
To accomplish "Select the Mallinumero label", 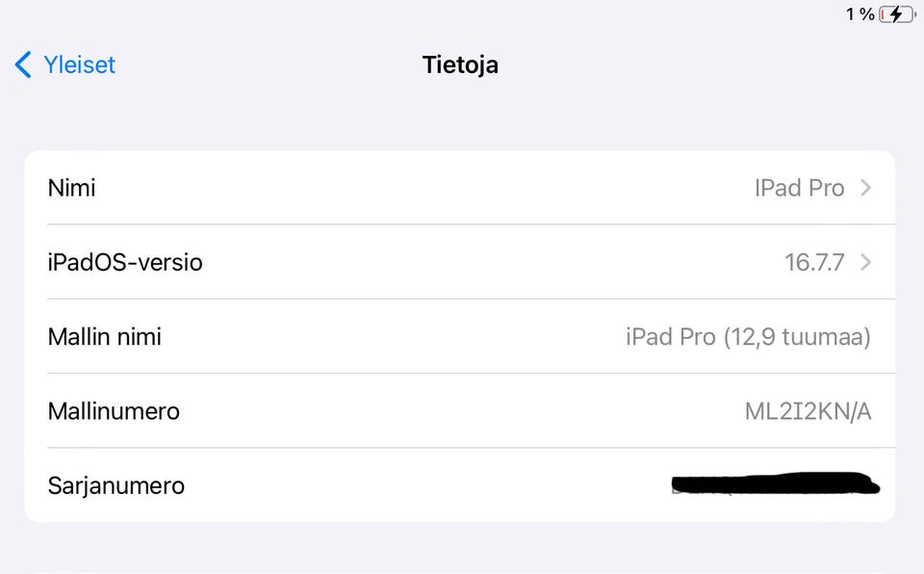I will tap(114, 411).
